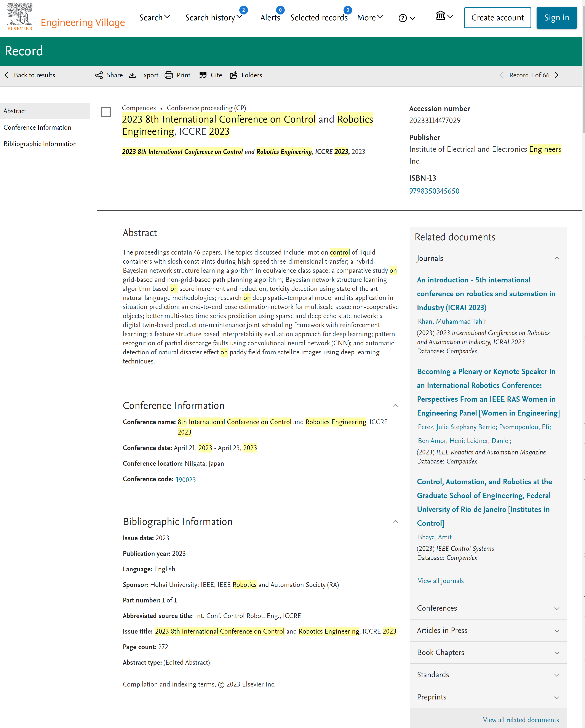Open the Becoming a Plenary Speaker article
The width and height of the screenshot is (585, 728).
pos(488,392)
